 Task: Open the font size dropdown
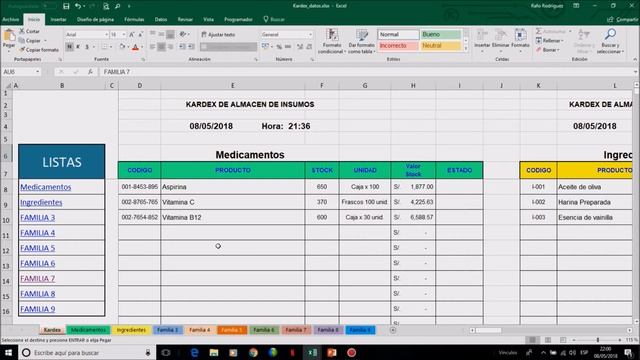pyautogui.click(x=124, y=35)
